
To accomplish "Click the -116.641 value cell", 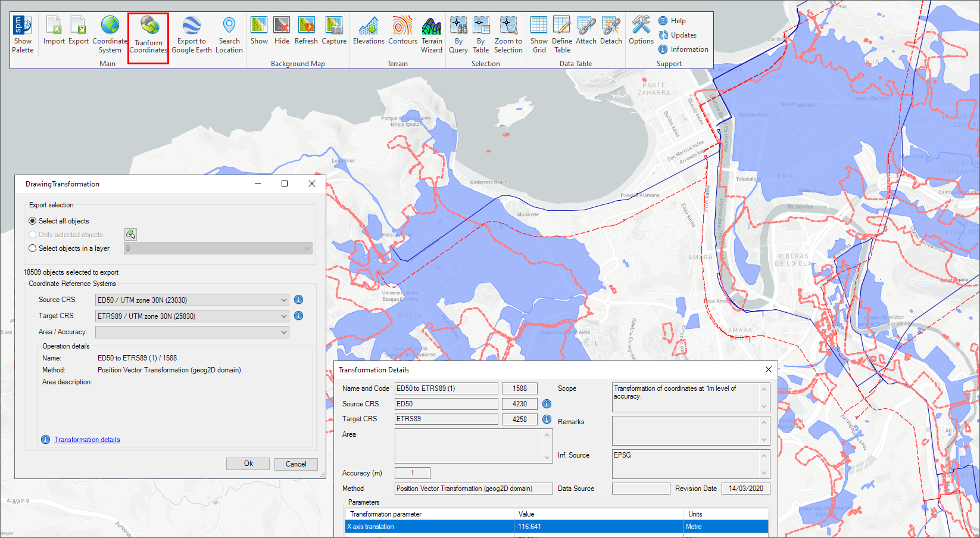I will [600, 527].
